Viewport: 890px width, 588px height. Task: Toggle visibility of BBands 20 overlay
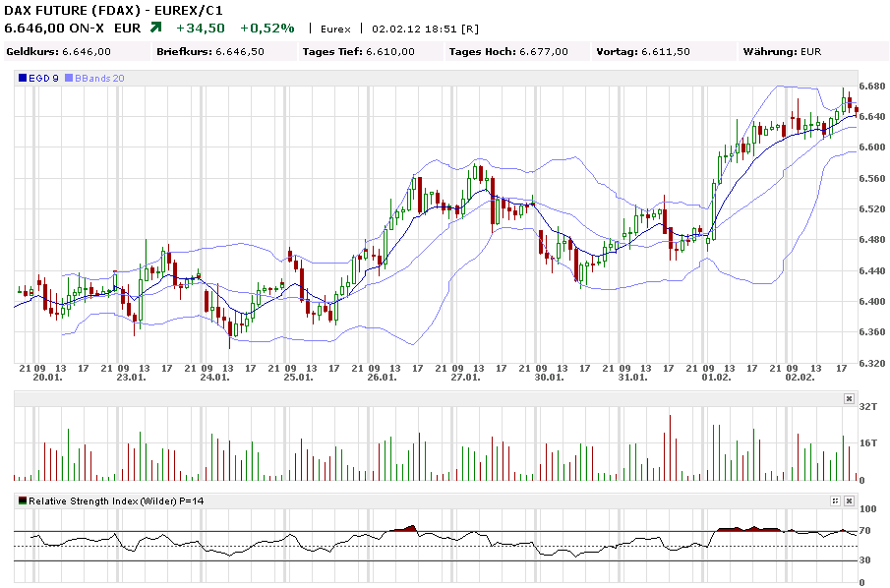[x=94, y=77]
